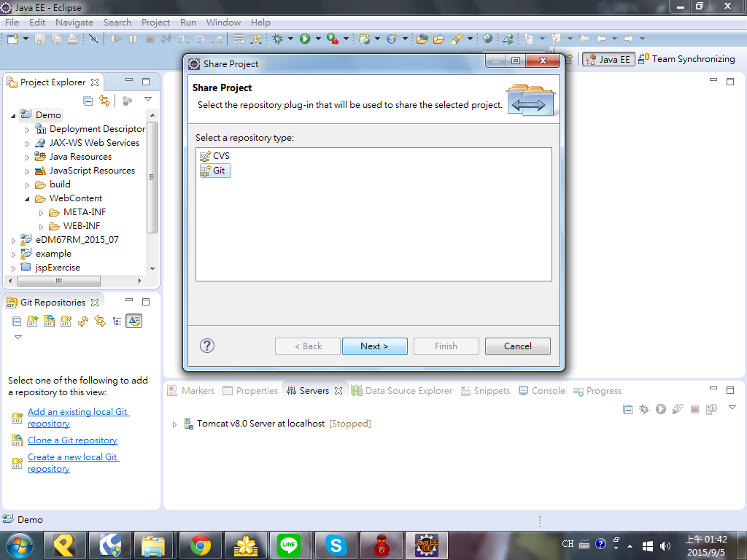Click the Next > button
The image size is (747, 560).
pos(374,346)
